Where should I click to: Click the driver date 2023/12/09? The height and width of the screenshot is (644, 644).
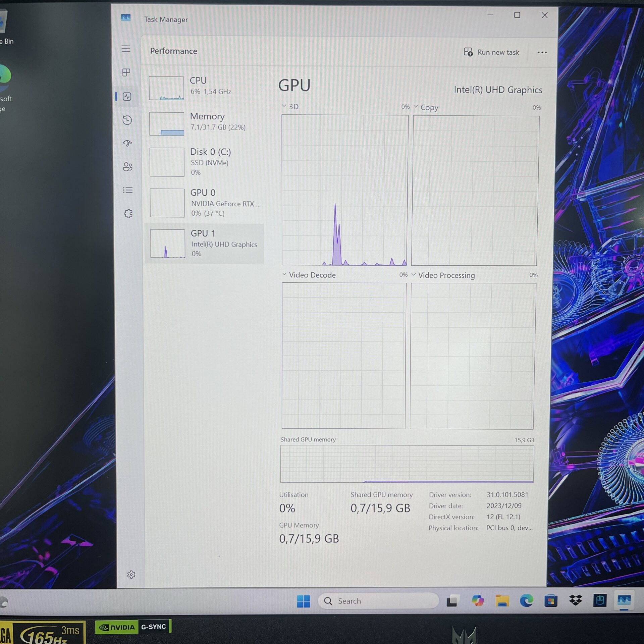[504, 505]
